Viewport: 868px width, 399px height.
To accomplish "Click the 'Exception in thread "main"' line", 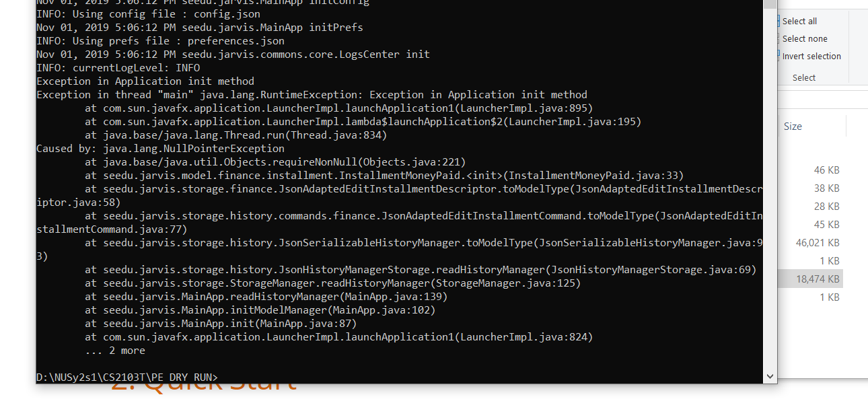I will (312, 95).
